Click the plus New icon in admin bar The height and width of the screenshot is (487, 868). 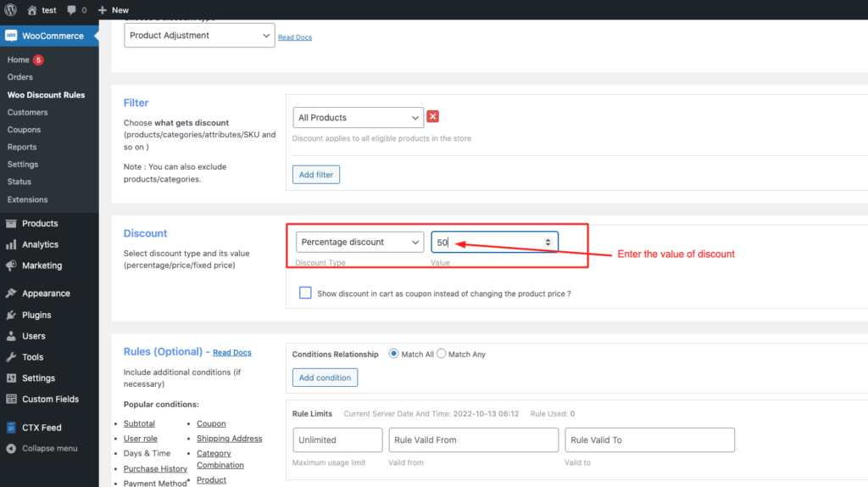[x=102, y=10]
